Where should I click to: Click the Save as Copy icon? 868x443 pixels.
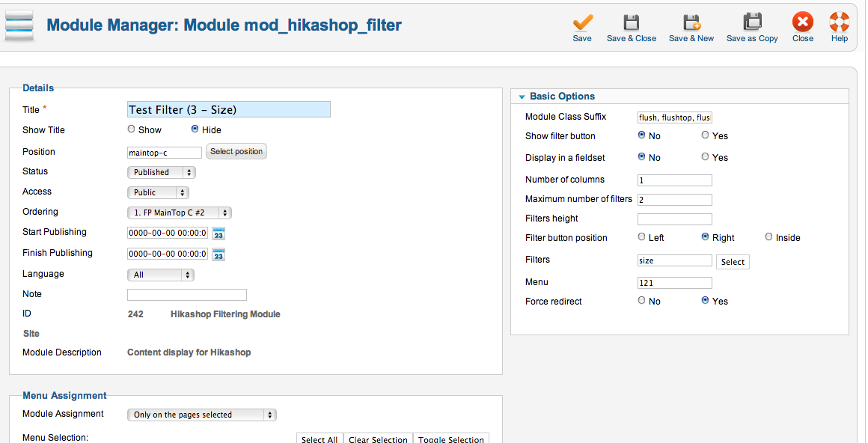752,22
